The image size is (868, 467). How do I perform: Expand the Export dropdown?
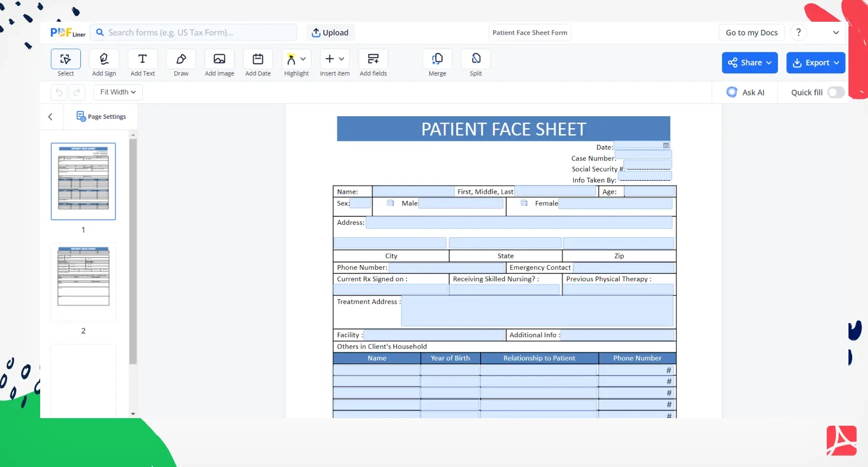[815, 63]
